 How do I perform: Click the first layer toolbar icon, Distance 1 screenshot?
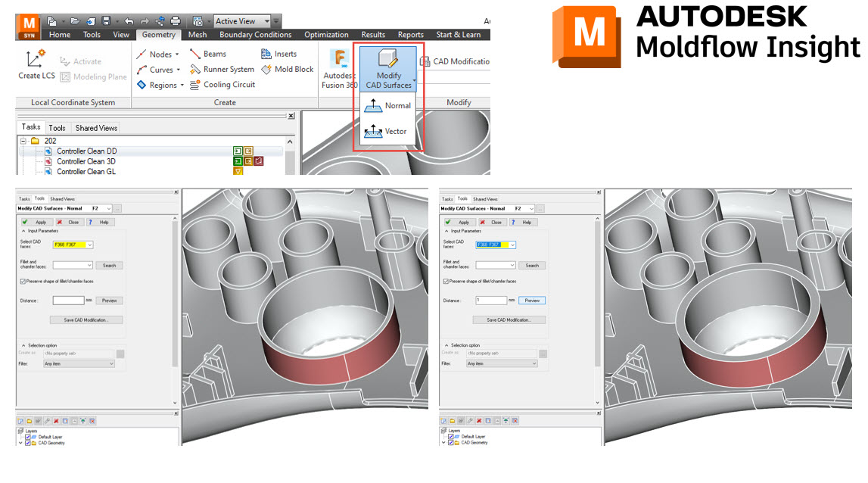point(443,421)
